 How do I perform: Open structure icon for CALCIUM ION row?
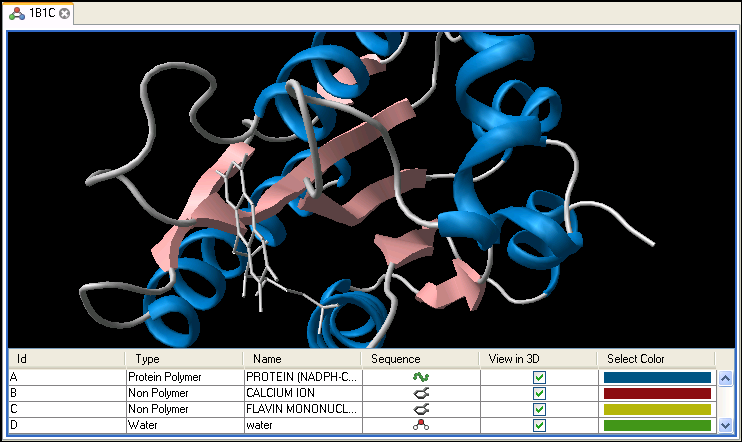click(x=421, y=393)
